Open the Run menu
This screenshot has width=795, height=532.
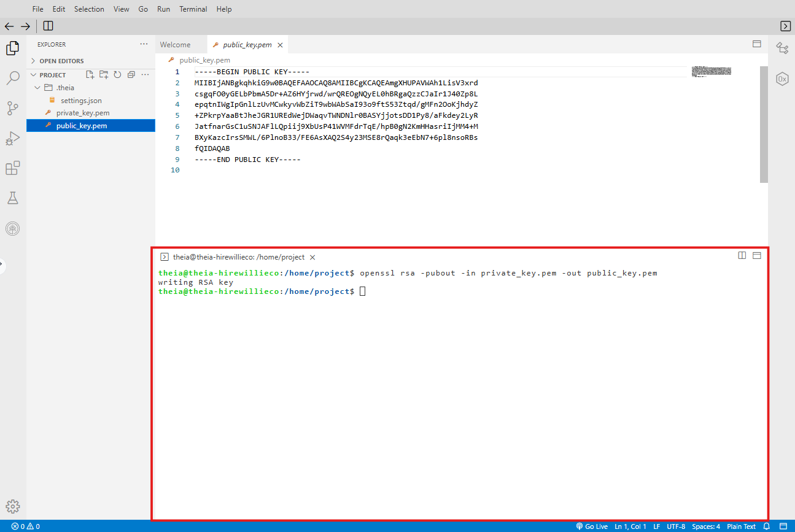164,9
